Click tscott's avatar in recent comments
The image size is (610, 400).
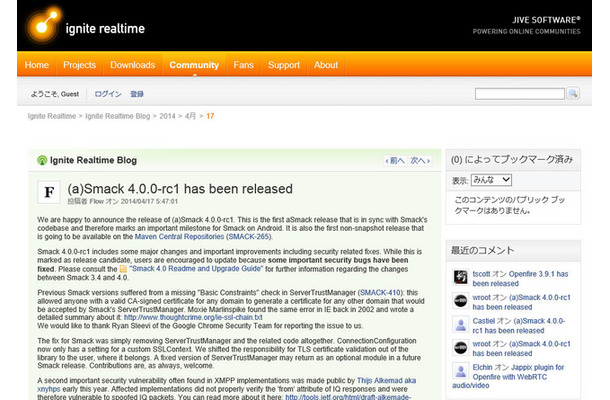461,277
